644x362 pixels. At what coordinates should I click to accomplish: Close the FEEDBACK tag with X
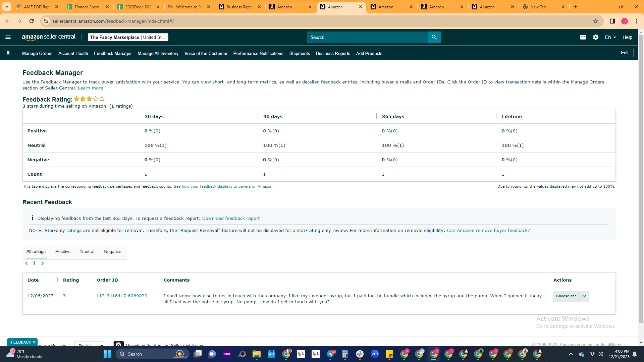coord(34,342)
